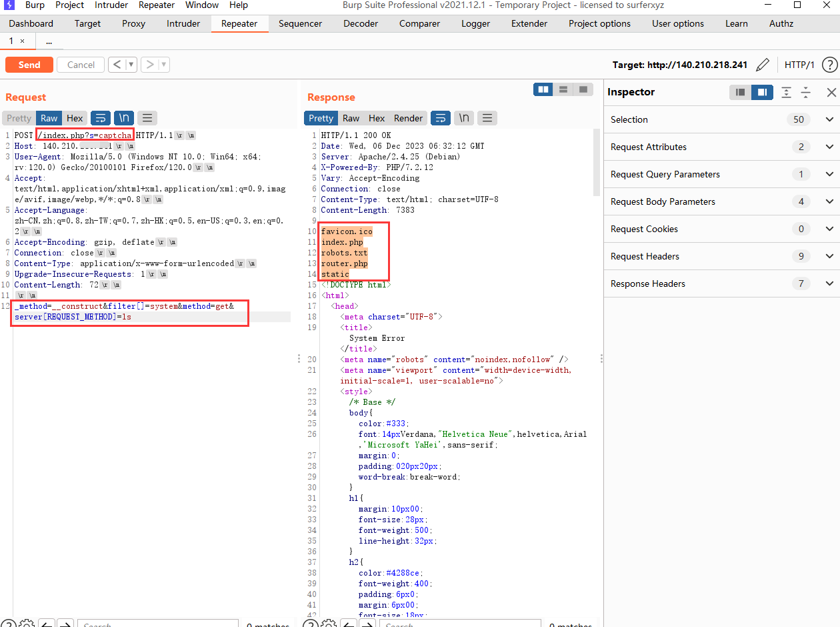Viewport: 840px width, 627px height.
Task: Open the Authz extension tab
Action: (x=781, y=23)
